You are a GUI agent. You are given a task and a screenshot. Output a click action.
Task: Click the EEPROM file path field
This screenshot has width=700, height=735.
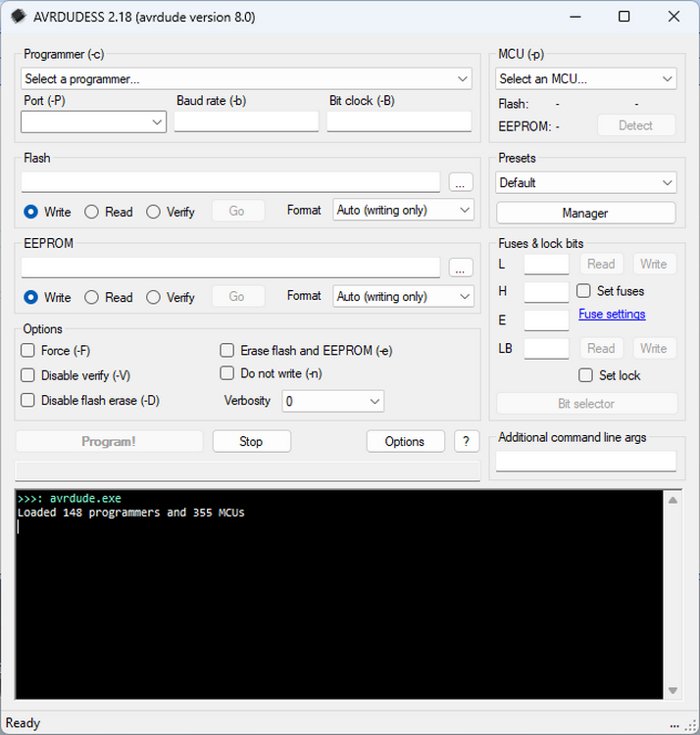[230, 268]
